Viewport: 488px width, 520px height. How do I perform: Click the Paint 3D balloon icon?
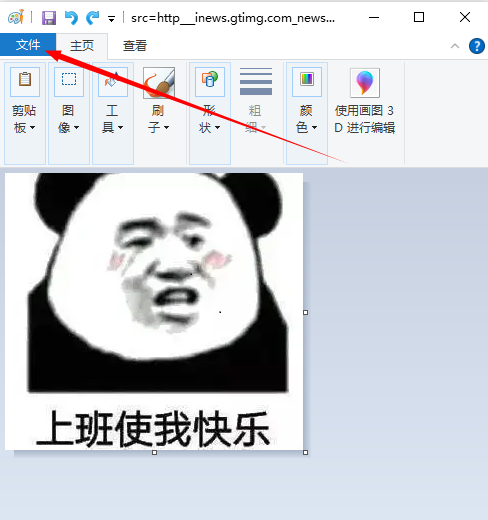tap(365, 83)
